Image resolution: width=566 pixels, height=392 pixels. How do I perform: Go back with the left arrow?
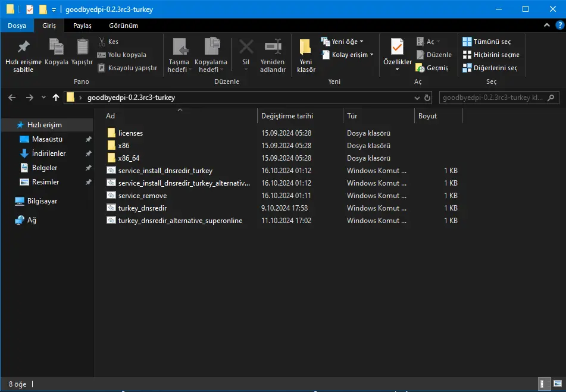12,98
